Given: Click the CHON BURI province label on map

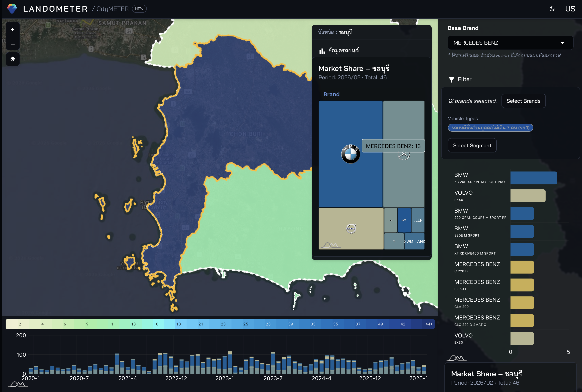Looking at the screenshot, I should coord(246,134).
